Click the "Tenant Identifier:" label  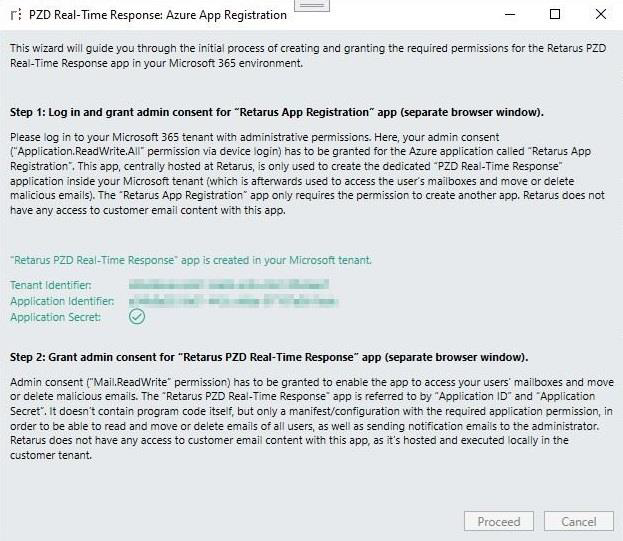47,286
